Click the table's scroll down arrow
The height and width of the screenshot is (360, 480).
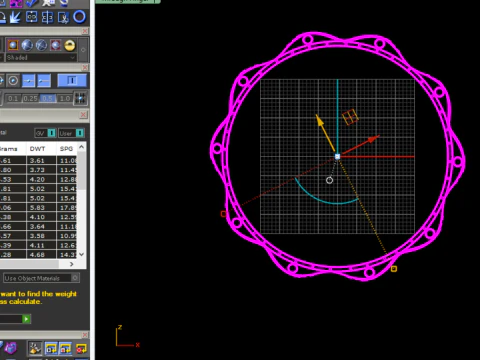[x=81, y=254]
